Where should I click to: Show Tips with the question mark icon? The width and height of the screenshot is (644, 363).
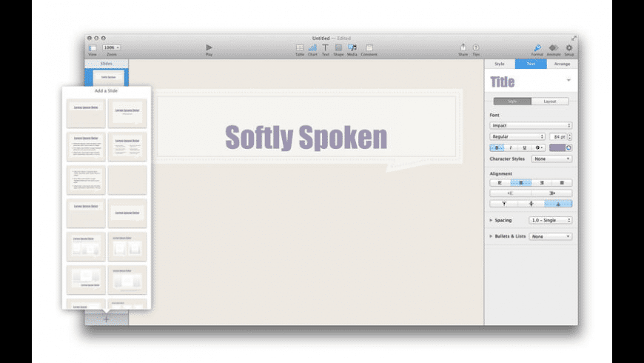(x=476, y=47)
